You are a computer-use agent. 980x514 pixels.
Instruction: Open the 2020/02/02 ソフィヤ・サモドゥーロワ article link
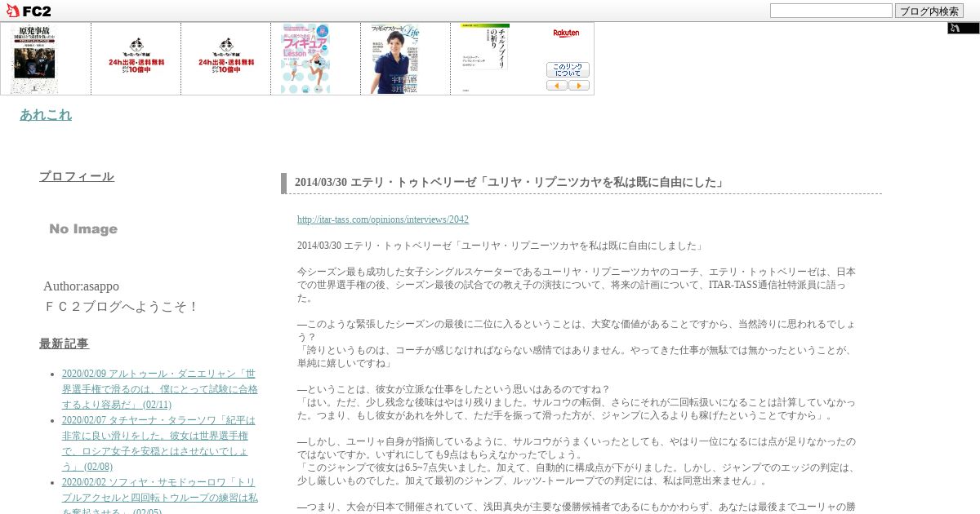pos(159,497)
